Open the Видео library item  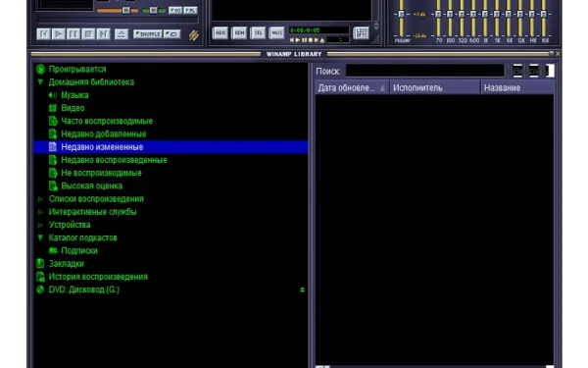pyautogui.click(x=73, y=108)
